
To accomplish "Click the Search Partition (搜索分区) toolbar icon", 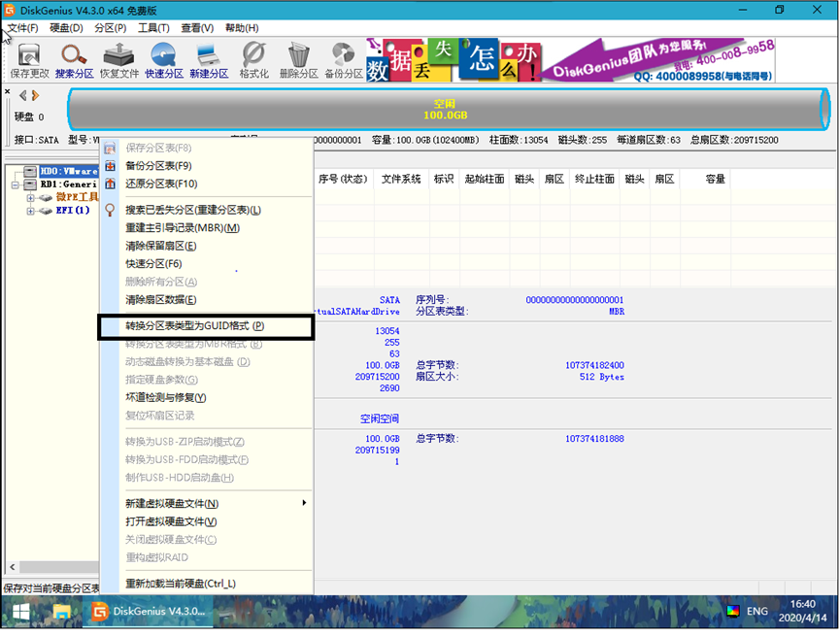I will 74,60.
